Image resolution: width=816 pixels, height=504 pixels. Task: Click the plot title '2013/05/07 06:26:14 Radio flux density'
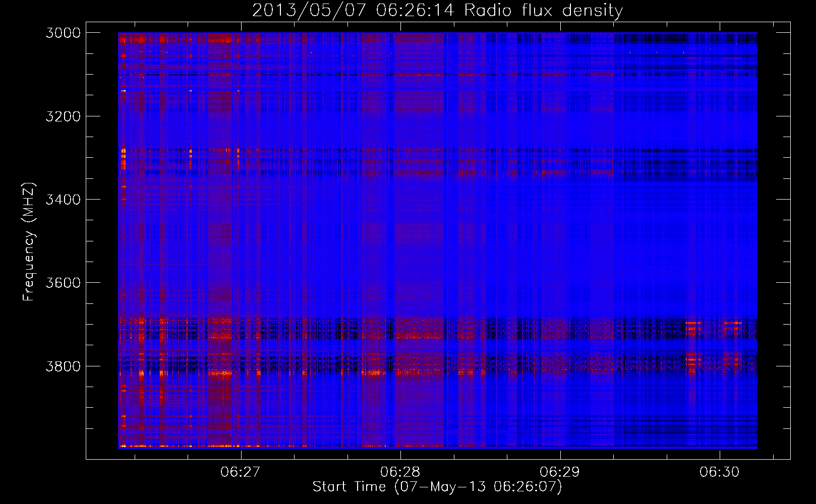click(437, 10)
